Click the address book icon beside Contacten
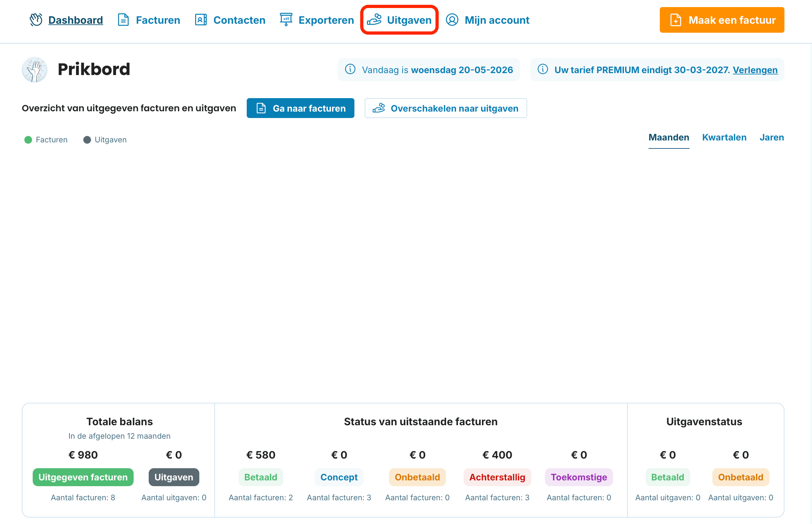The height and width of the screenshot is (524, 812). (x=201, y=20)
